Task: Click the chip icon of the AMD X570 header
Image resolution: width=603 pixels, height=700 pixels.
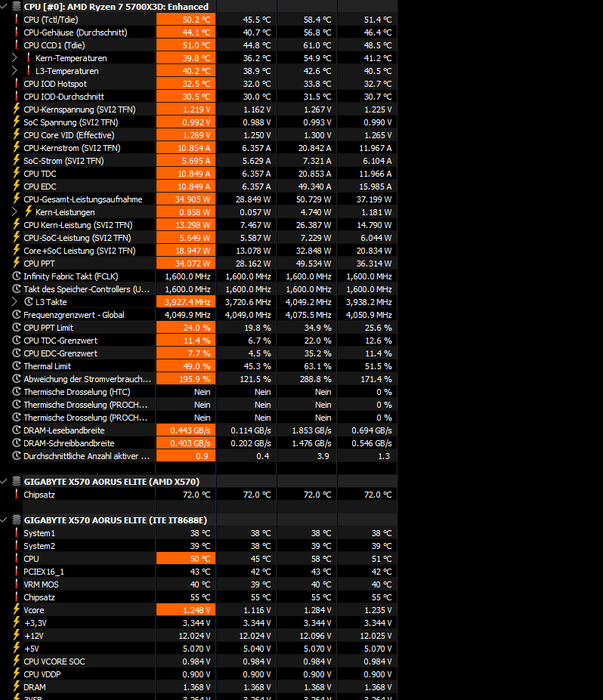Action: pyautogui.click(x=17, y=481)
